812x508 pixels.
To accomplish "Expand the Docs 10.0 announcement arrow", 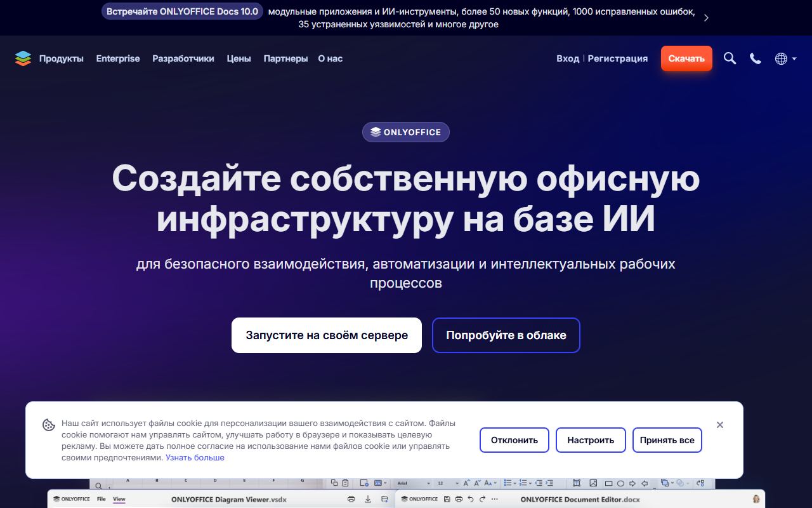I will (x=706, y=18).
